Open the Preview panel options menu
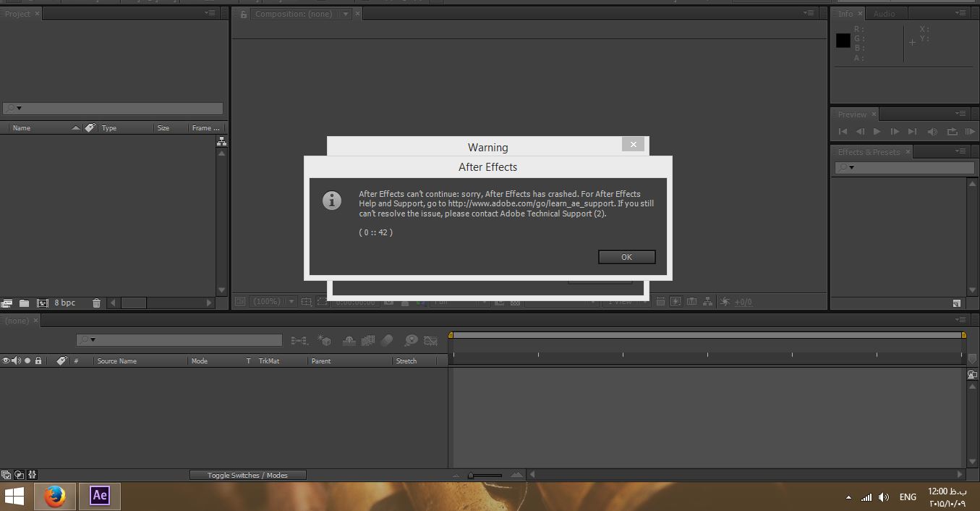980x511 pixels. pos(960,114)
